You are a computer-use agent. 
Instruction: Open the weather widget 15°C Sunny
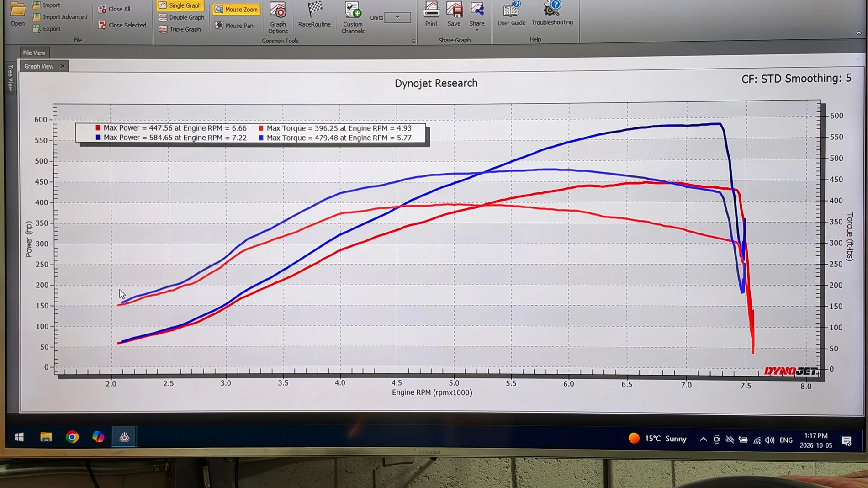coord(657,439)
